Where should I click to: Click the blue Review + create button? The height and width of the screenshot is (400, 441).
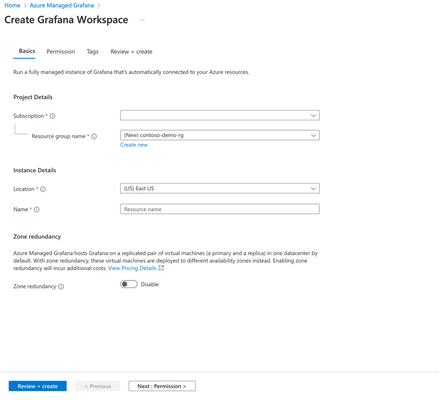pyautogui.click(x=38, y=386)
